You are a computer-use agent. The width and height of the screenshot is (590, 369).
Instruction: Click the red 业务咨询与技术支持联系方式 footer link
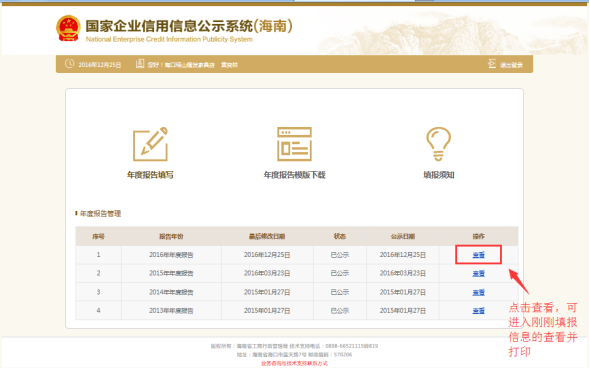point(294,363)
